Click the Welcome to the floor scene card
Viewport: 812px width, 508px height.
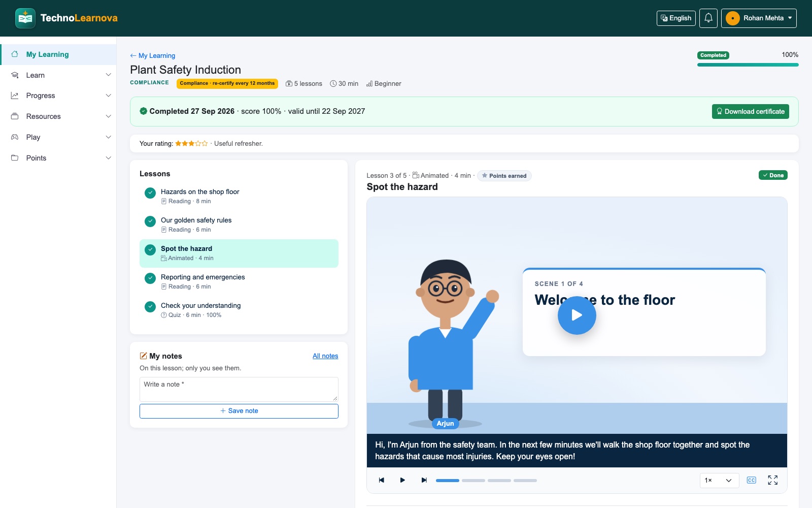pos(644,312)
